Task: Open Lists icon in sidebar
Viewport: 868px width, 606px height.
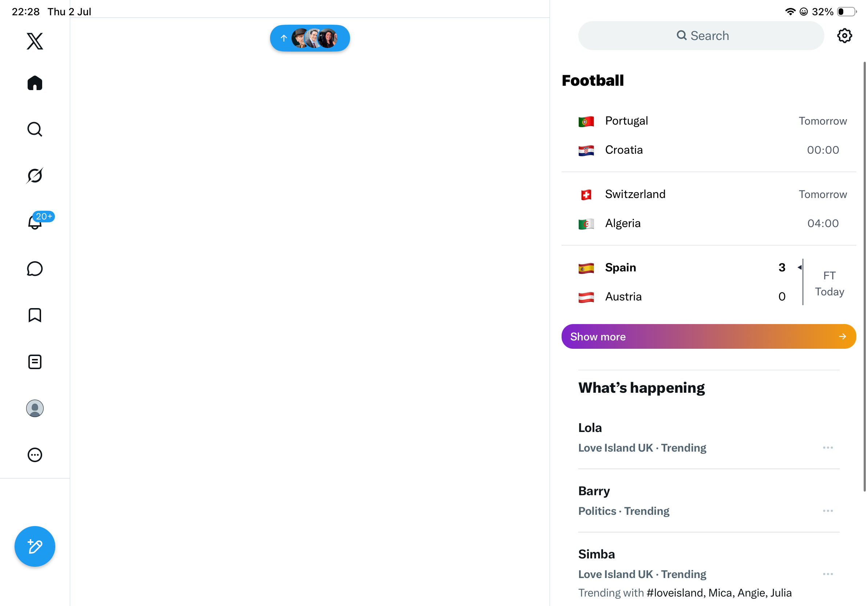Action: [x=35, y=361]
